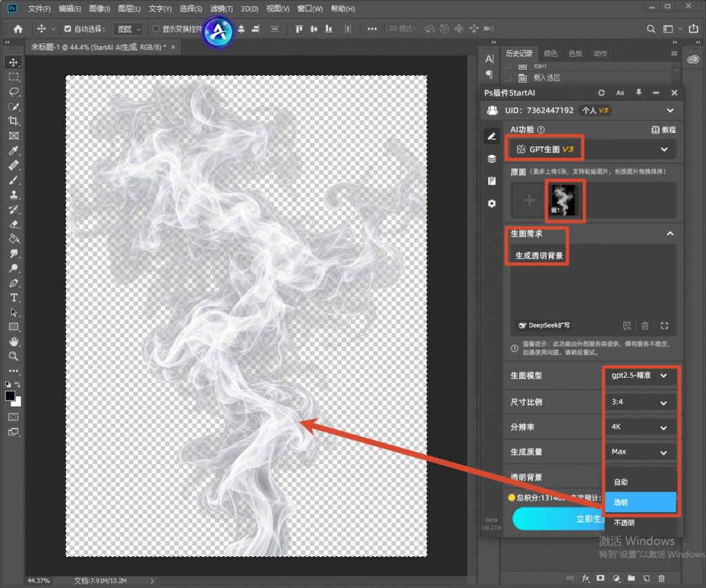
Task: Select the Hand tool
Action: (14, 341)
